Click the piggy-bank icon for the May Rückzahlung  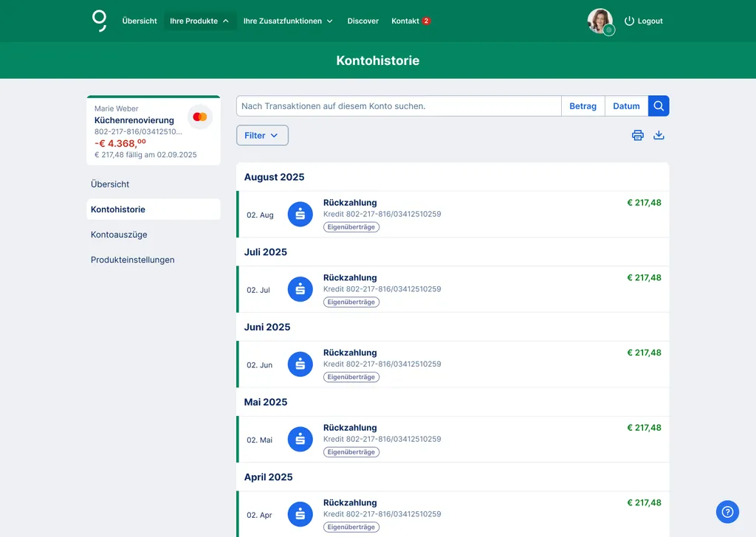[x=300, y=438]
